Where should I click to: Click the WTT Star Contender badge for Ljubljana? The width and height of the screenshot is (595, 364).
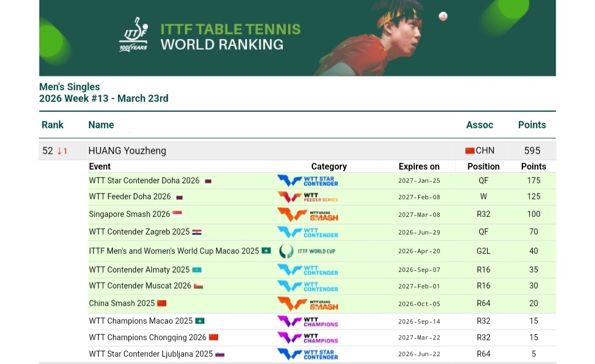[x=308, y=354]
